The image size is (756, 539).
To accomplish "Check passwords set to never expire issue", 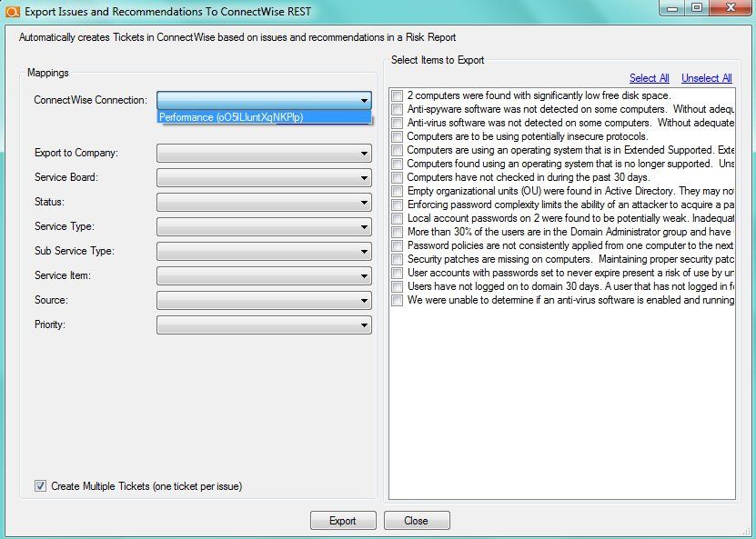I will pos(397,273).
